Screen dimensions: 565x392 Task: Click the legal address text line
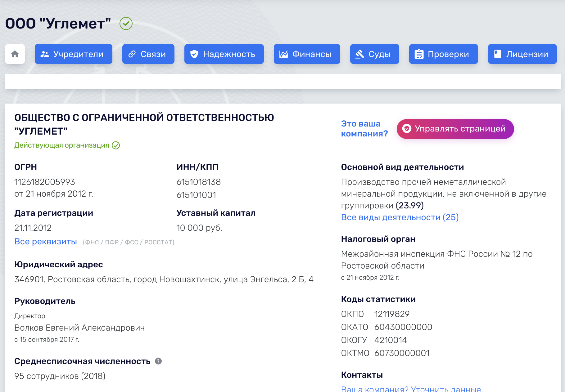click(x=164, y=279)
